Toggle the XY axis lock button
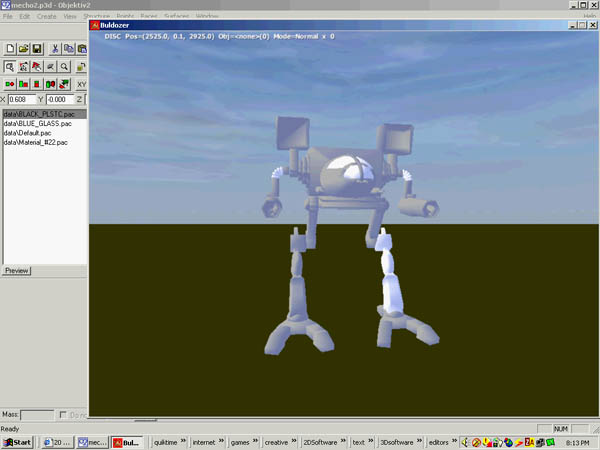600x450 pixels. [x=81, y=84]
